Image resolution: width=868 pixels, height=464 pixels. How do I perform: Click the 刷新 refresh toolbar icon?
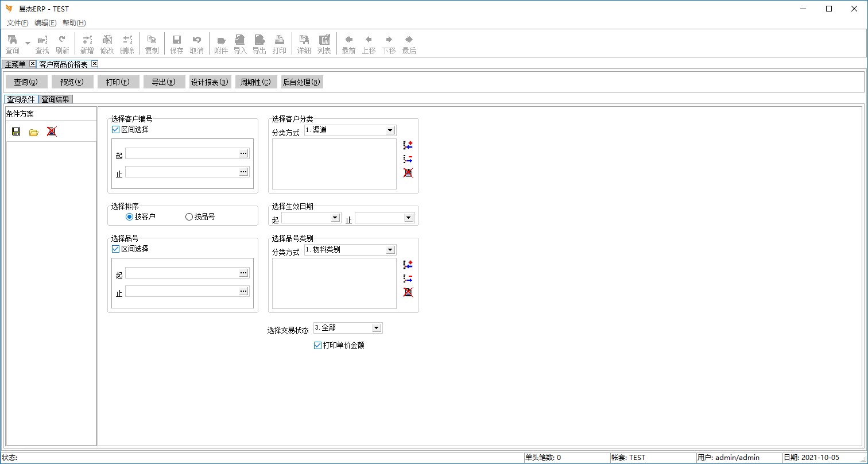pyautogui.click(x=62, y=44)
